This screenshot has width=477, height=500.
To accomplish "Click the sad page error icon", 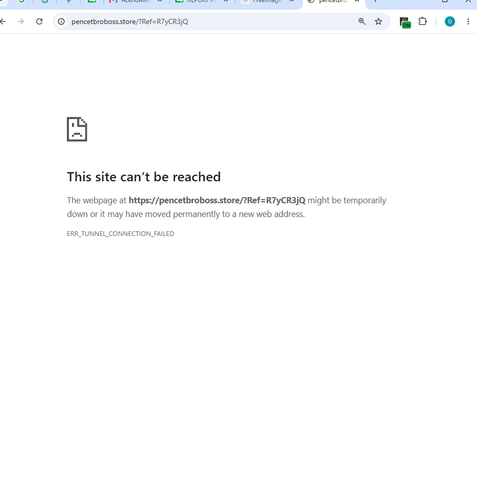I will point(77,129).
